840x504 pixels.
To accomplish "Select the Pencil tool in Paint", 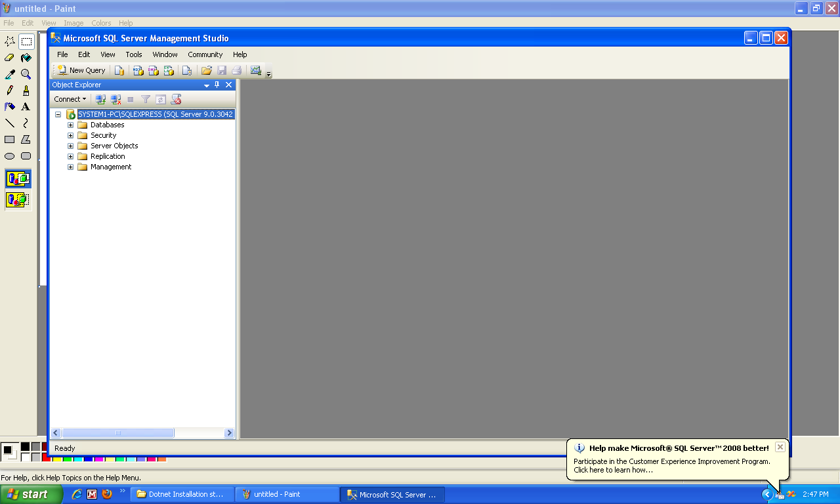I will pos(10,91).
